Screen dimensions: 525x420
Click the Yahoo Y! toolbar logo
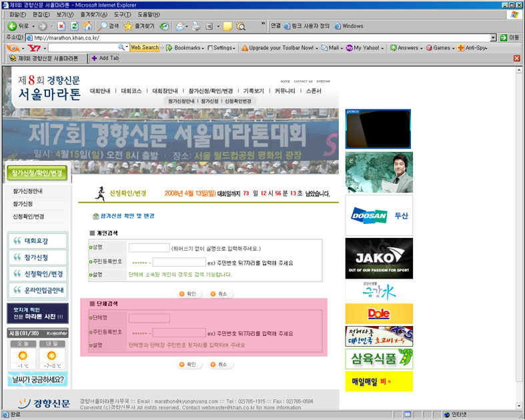pos(33,48)
